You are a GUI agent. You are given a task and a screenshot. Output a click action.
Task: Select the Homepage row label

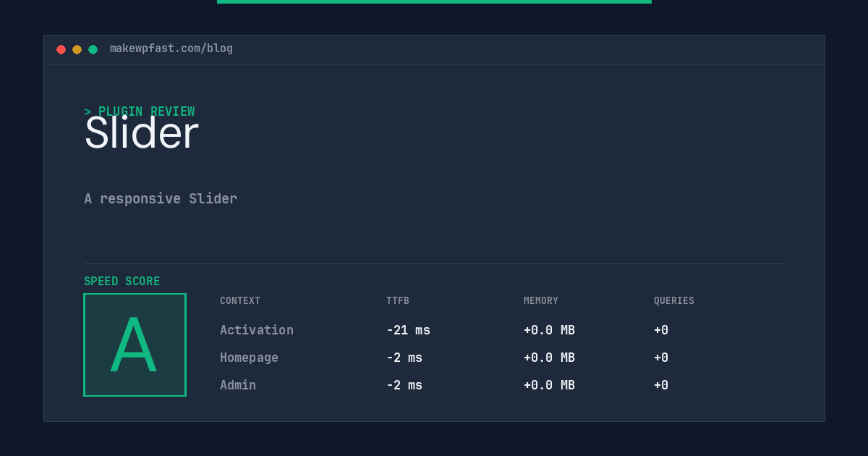tap(249, 358)
